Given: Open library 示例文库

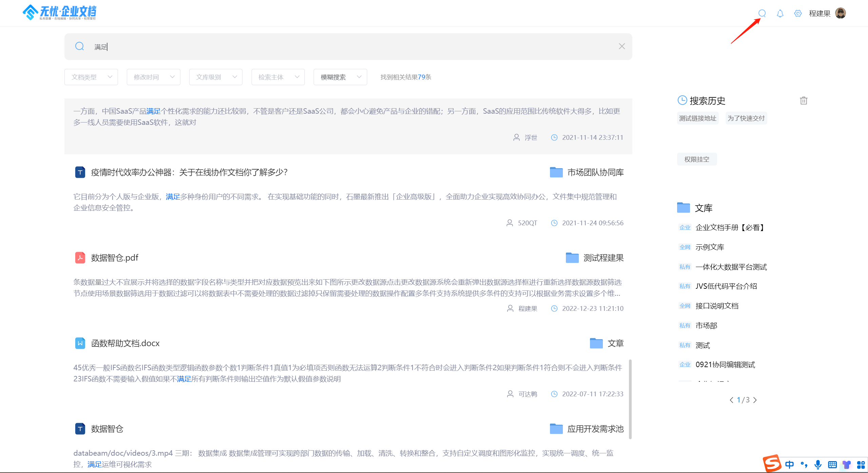Looking at the screenshot, I should 710,247.
